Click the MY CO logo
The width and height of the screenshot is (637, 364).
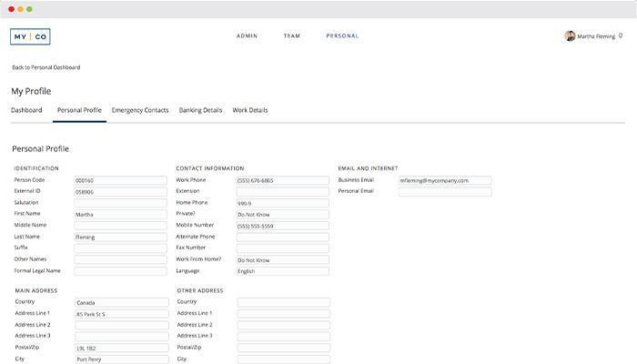tap(30, 36)
